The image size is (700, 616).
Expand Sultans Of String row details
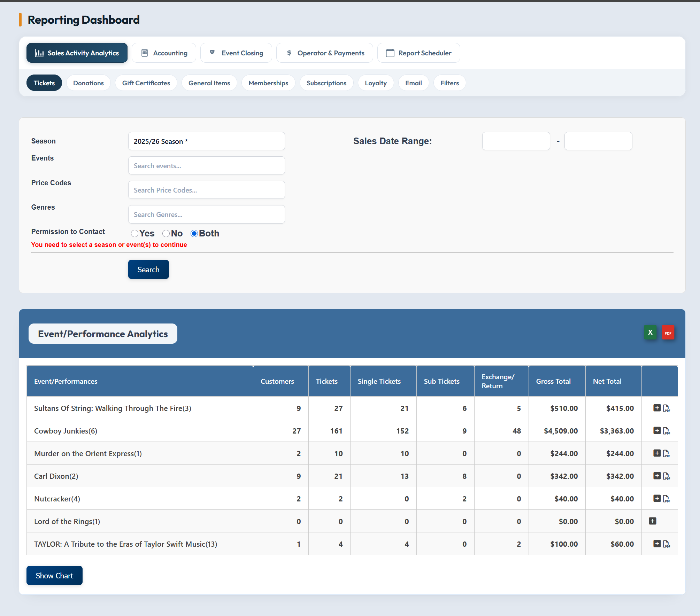[x=657, y=408]
